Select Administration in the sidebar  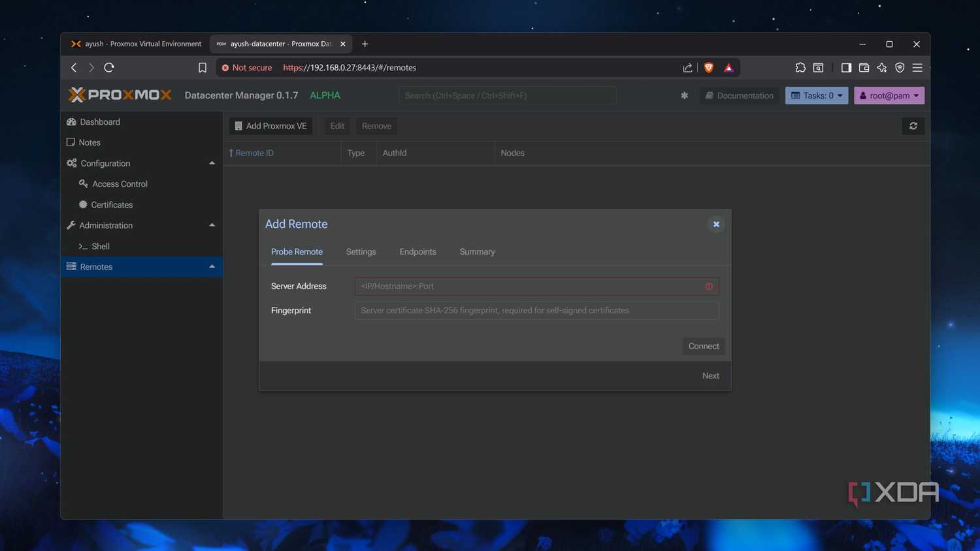[106, 225]
